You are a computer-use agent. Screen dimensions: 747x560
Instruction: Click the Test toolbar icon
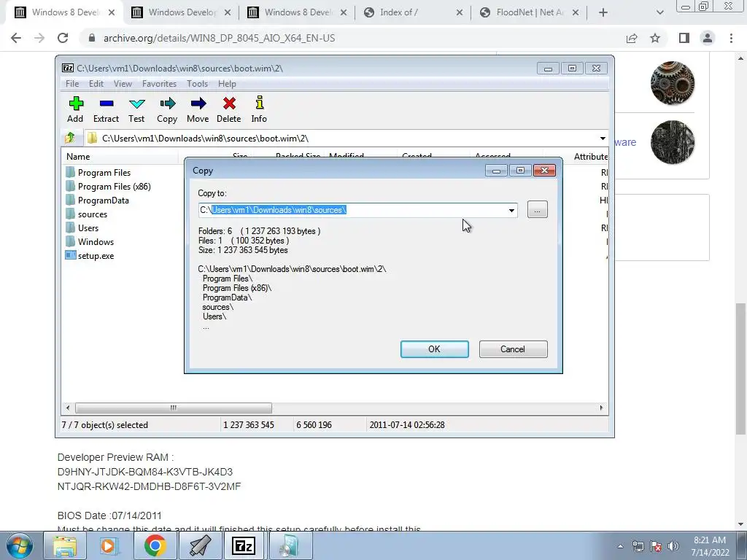tap(136, 109)
